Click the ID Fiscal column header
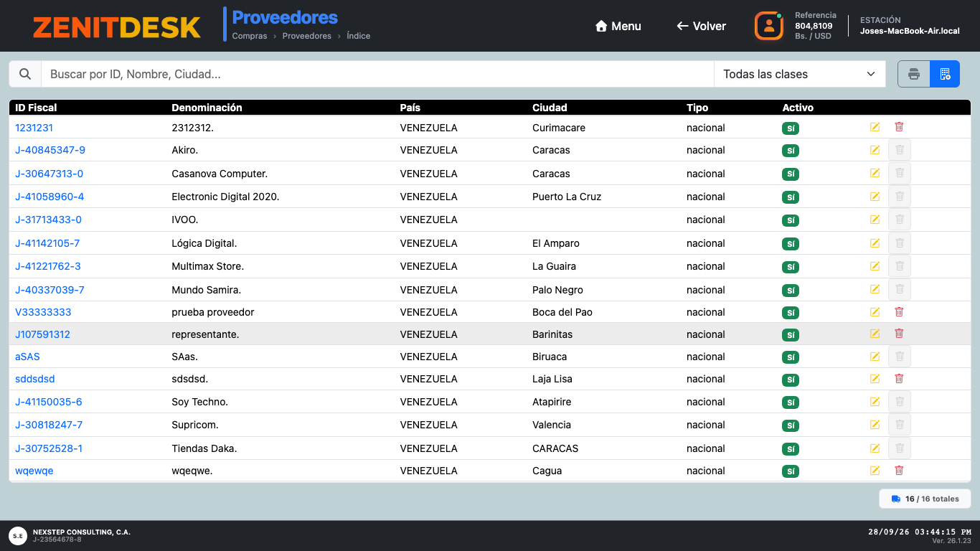 coord(36,108)
